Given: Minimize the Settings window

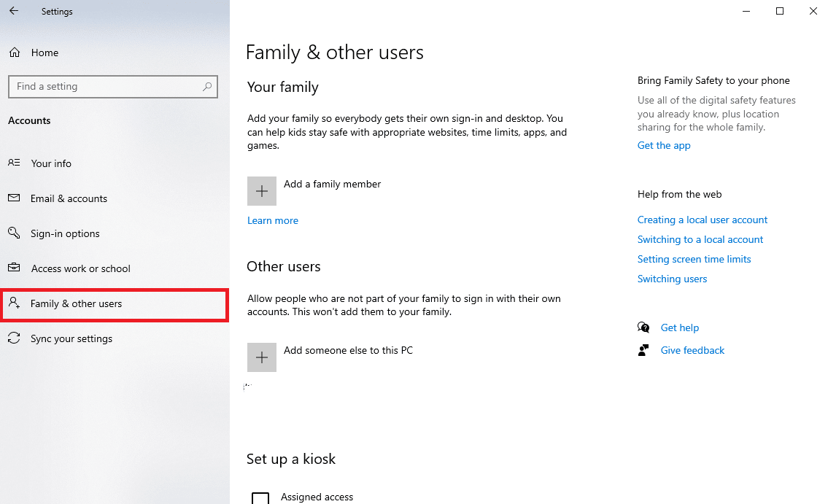Looking at the screenshot, I should (x=746, y=11).
